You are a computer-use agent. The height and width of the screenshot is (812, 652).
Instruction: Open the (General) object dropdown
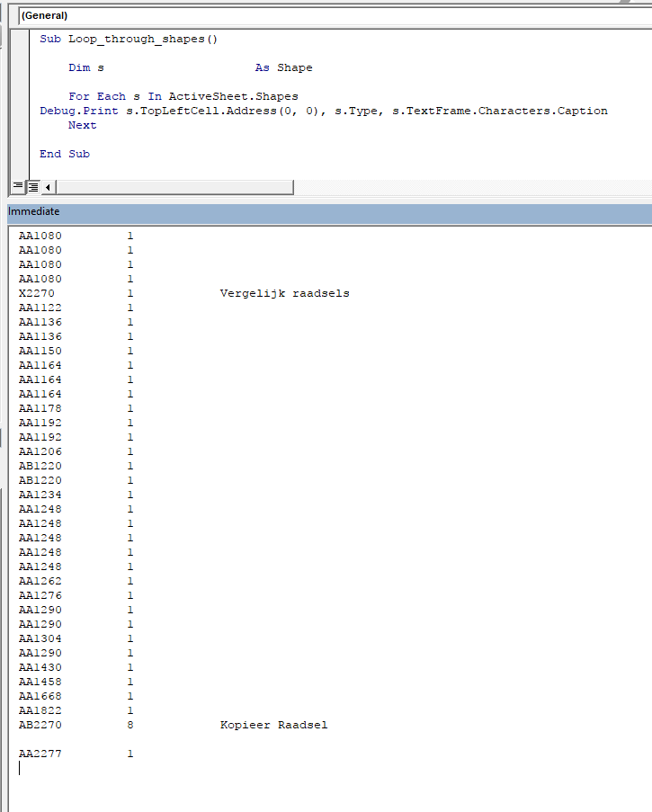click(x=335, y=15)
